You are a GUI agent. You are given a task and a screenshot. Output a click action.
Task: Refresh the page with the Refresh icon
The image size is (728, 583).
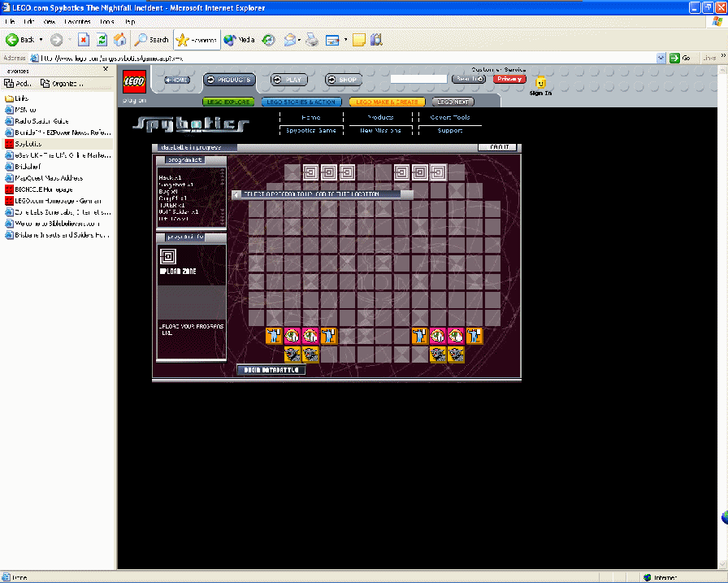tap(102, 40)
